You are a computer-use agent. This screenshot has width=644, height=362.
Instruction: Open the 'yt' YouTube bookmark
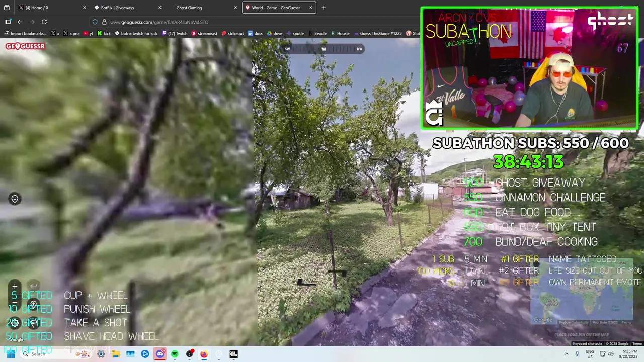[88, 34]
